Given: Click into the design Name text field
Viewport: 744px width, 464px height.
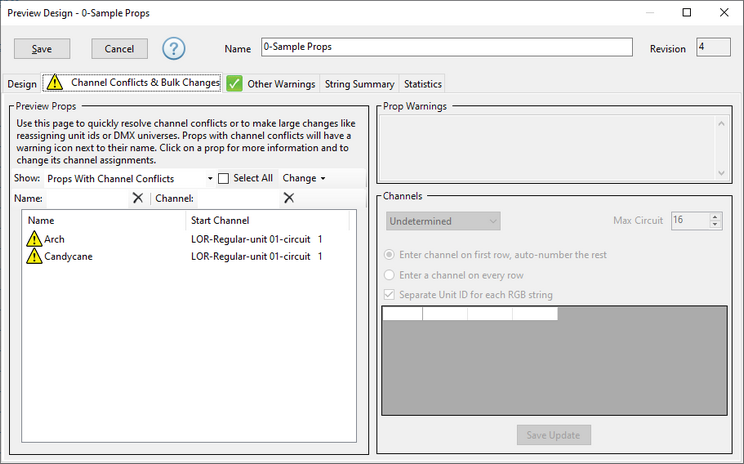Looking at the screenshot, I should (446, 47).
